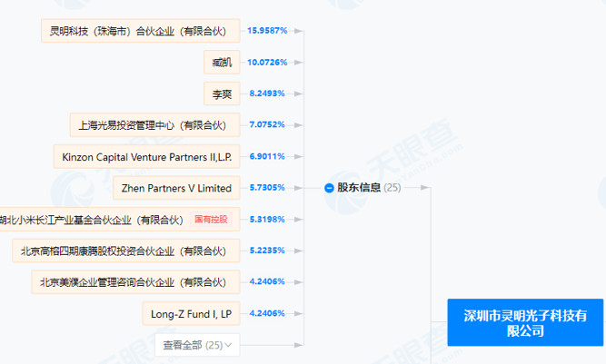Click the 8.2493% share for 李爽
Screen dimensions: 606x364
[267, 93]
